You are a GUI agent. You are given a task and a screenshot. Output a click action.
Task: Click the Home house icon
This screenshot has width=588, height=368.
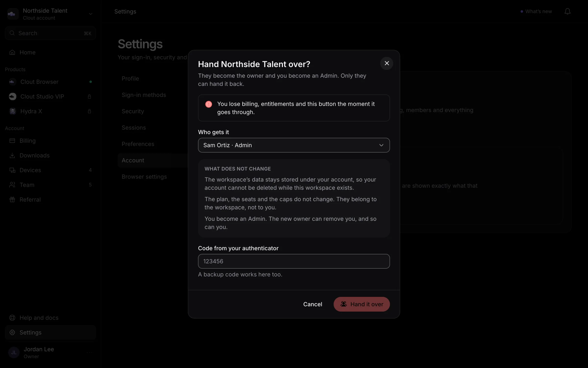click(12, 52)
